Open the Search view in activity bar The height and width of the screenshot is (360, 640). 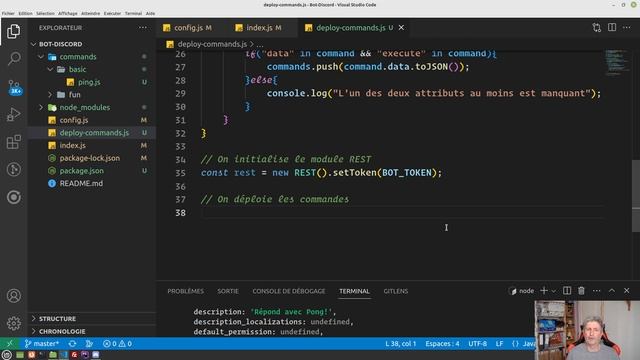point(13,59)
